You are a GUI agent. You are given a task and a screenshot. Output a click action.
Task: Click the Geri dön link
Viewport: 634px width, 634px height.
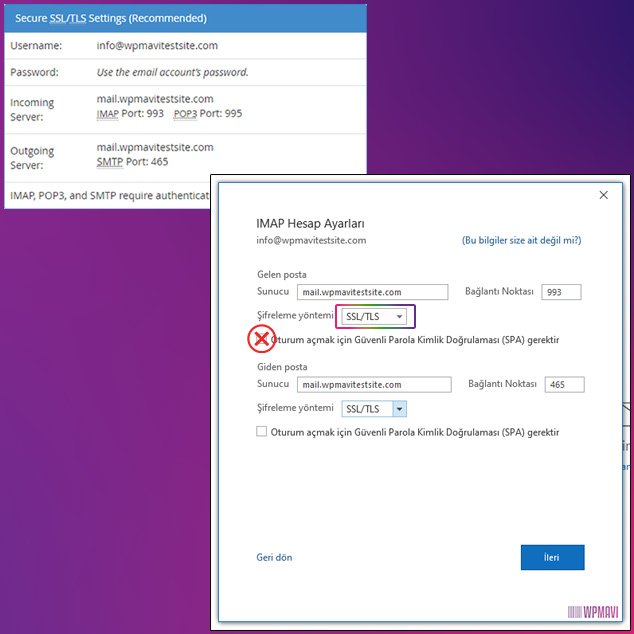point(274,557)
